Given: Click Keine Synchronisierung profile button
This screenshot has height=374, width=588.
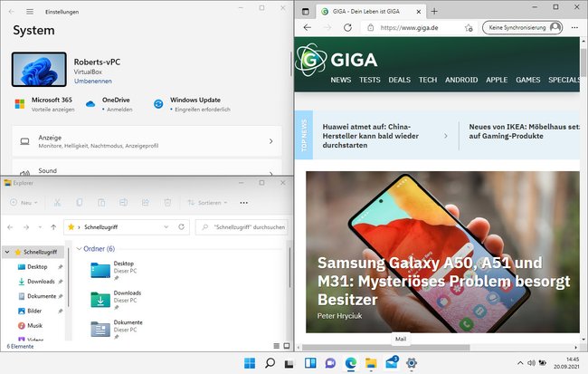Looking at the screenshot, I should [x=522, y=27].
